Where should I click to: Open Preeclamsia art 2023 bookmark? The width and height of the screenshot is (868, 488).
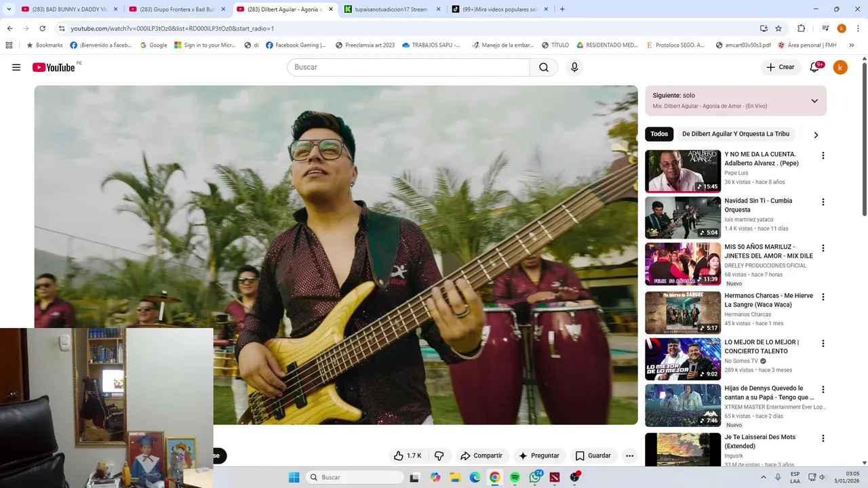click(x=365, y=45)
